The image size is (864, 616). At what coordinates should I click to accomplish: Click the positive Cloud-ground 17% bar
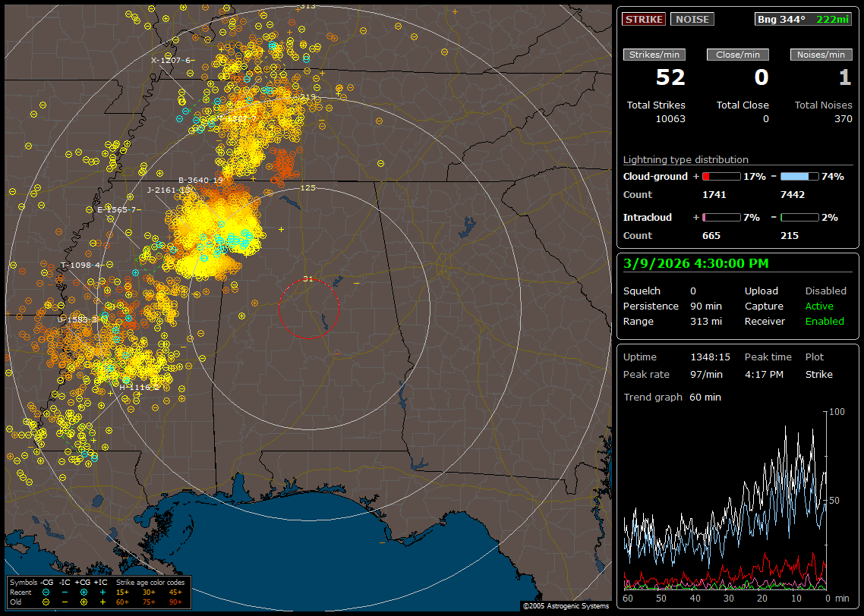pyautogui.click(x=721, y=176)
